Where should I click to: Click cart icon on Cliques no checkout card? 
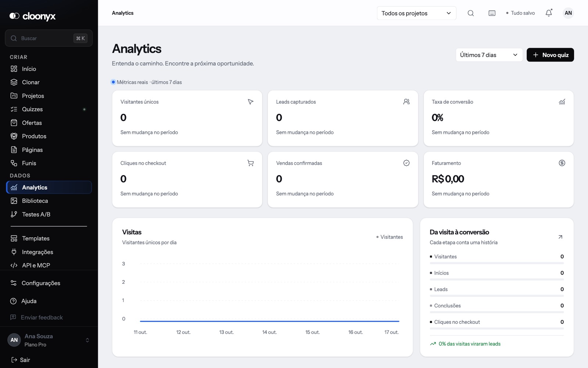tap(251, 163)
